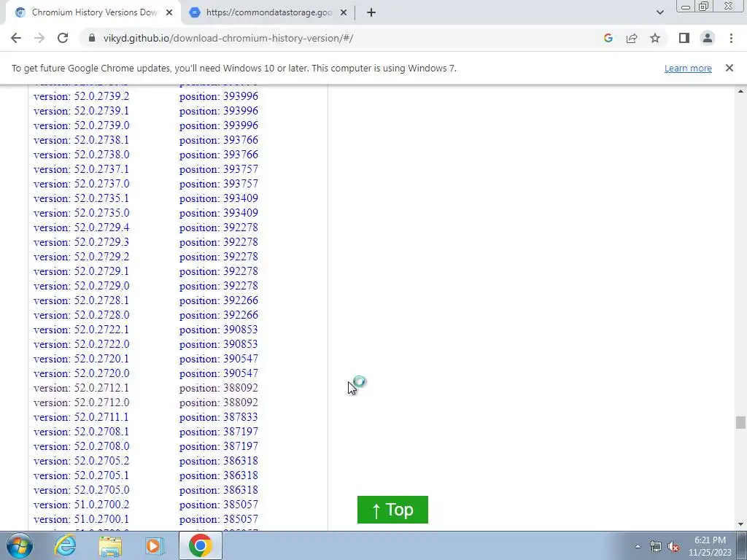
Task: Open version 52.0.2737.1 link
Action: point(82,169)
